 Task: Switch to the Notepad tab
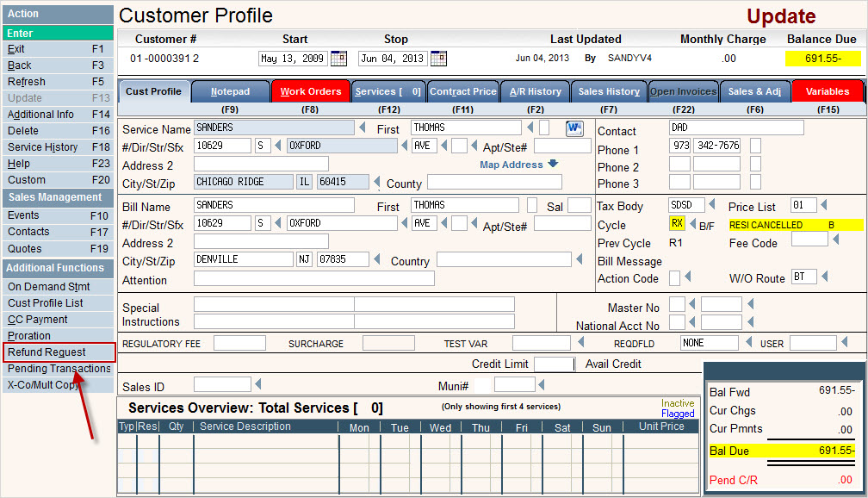click(x=230, y=91)
